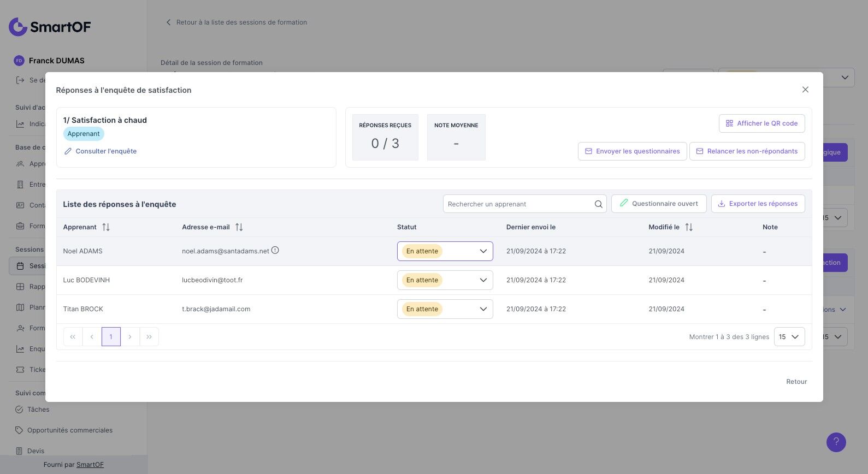The height and width of the screenshot is (474, 868).
Task: Select page 1 in pagination
Action: [111, 337]
